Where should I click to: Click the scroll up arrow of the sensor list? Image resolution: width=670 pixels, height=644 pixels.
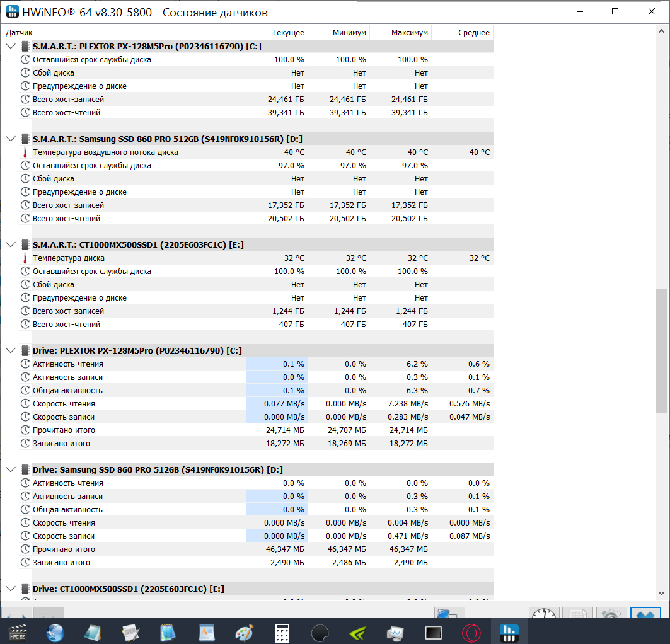(661, 31)
